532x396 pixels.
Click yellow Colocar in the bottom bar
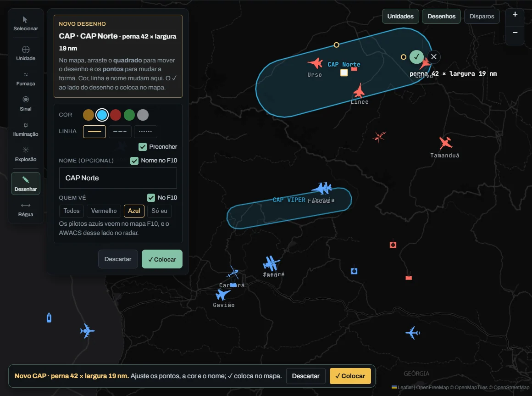point(350,376)
